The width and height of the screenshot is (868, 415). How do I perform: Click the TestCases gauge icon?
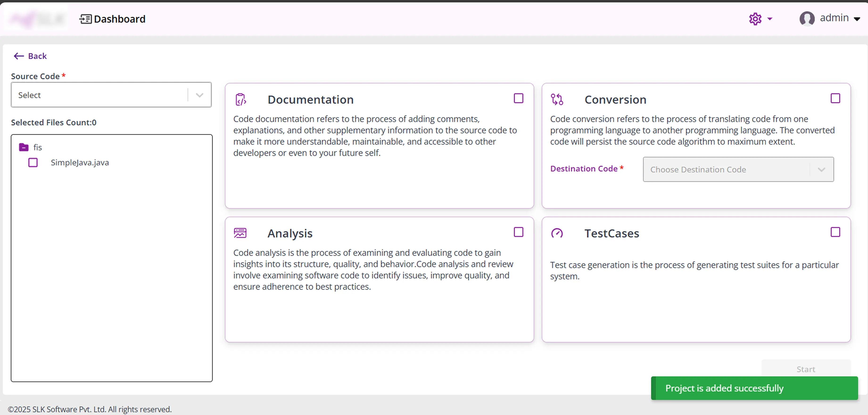click(557, 233)
